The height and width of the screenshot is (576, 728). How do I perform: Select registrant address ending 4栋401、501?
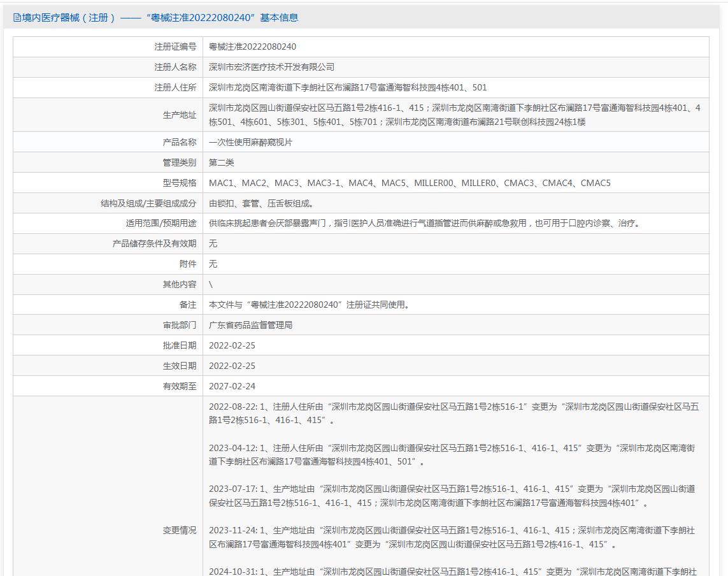tap(348, 88)
